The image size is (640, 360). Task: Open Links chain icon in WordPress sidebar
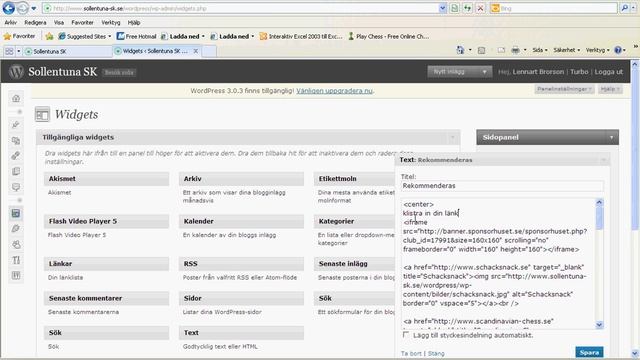tap(16, 156)
